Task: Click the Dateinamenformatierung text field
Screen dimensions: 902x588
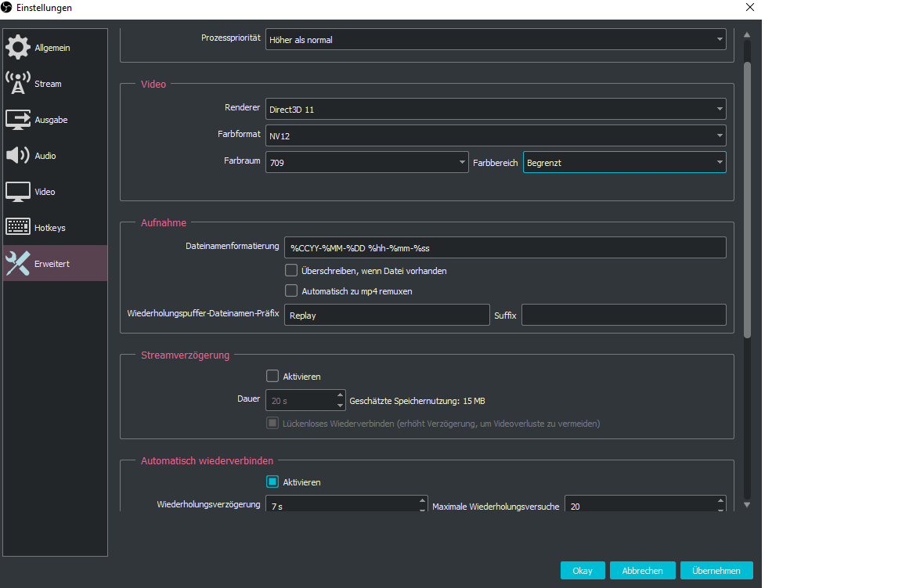Action: click(x=504, y=247)
